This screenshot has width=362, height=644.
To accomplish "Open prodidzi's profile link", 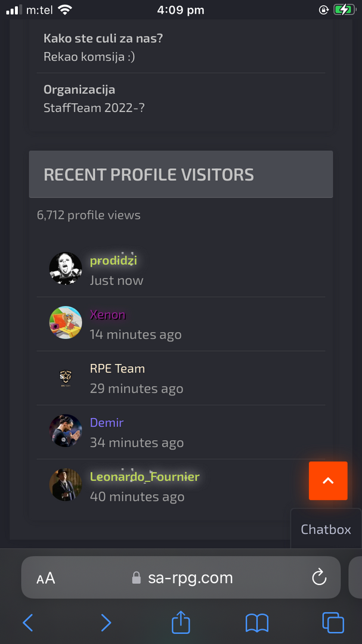I will point(113,261).
